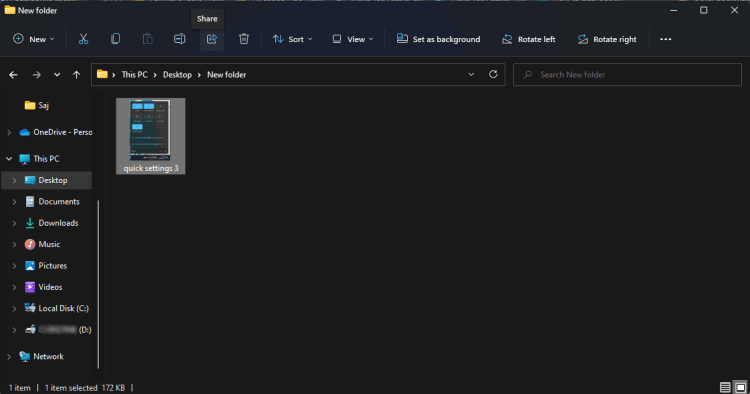750x394 pixels.
Task: Click the Rename icon in toolbar
Action: (x=179, y=39)
